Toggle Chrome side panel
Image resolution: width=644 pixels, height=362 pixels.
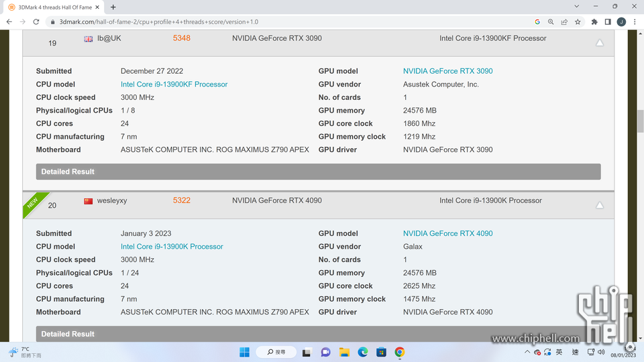(x=608, y=21)
